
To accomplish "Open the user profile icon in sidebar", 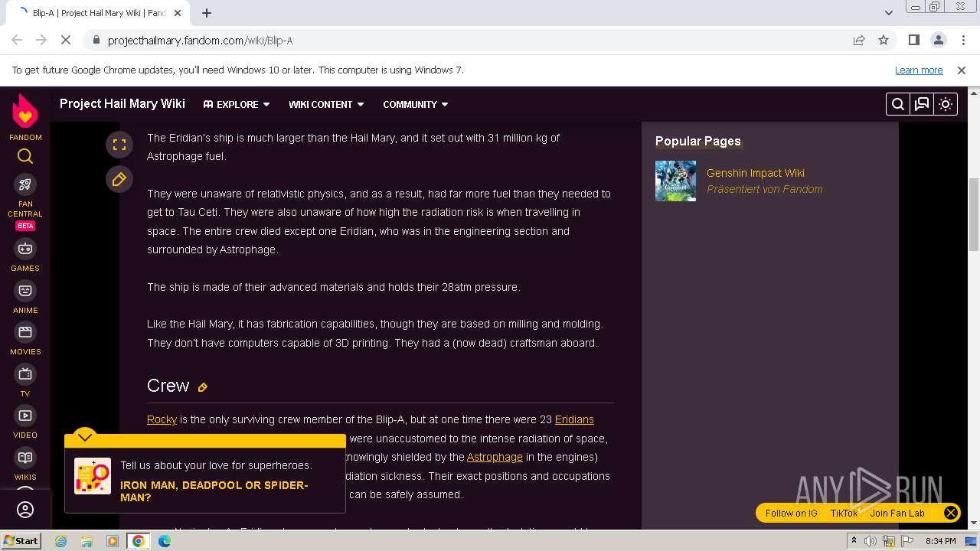I will [x=25, y=510].
